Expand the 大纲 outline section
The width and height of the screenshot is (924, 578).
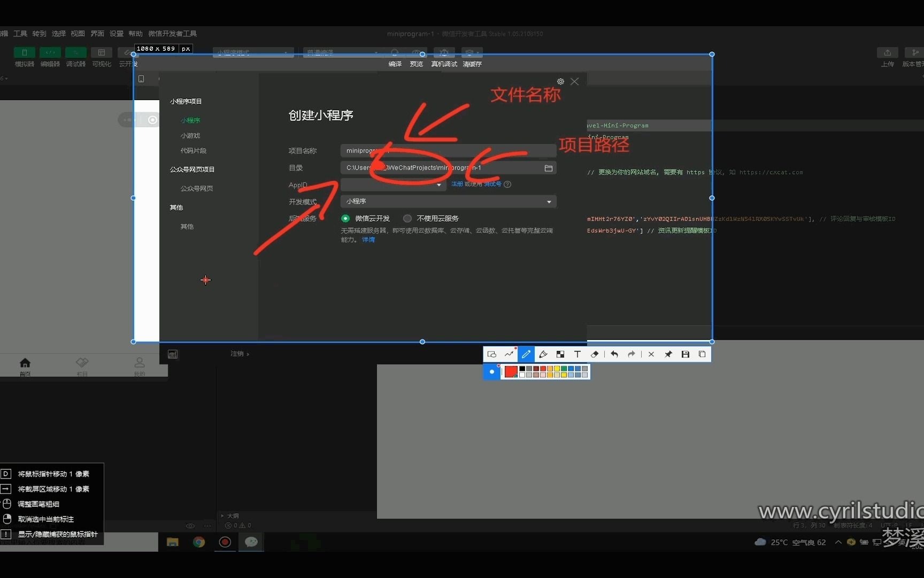click(x=230, y=516)
